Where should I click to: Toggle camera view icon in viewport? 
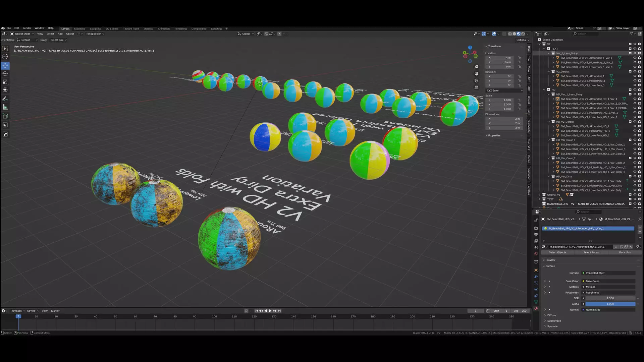[476, 80]
